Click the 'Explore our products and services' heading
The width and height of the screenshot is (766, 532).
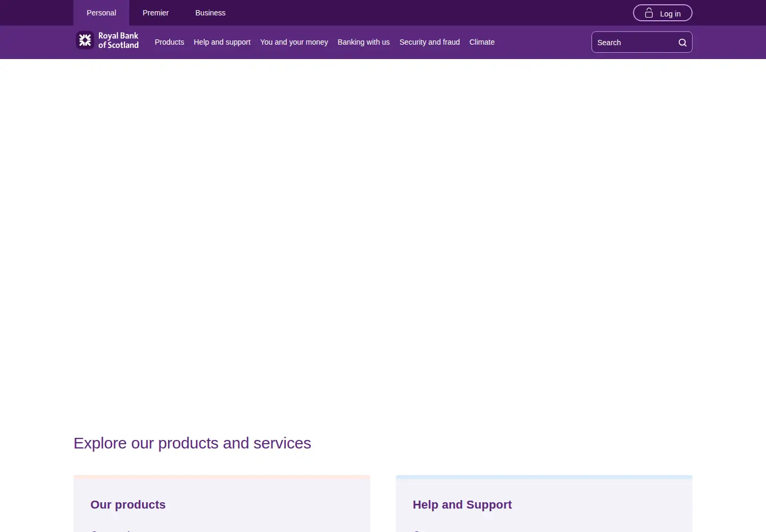192,443
